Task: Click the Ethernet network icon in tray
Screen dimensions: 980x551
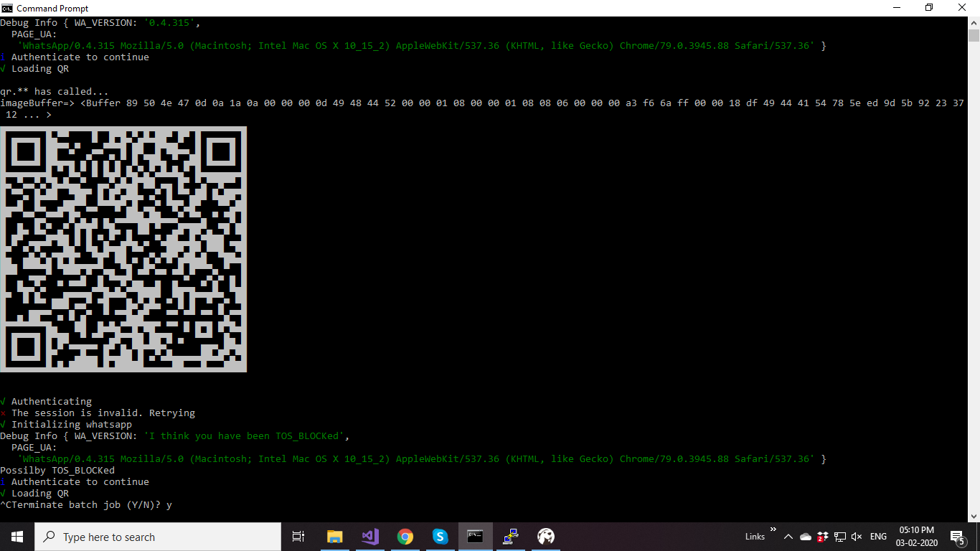Action: [839, 536]
